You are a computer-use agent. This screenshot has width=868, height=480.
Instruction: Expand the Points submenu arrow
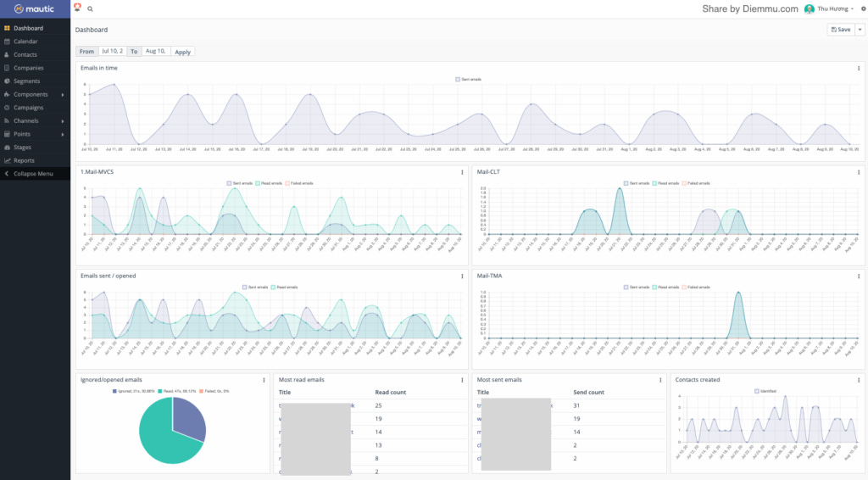pos(63,134)
